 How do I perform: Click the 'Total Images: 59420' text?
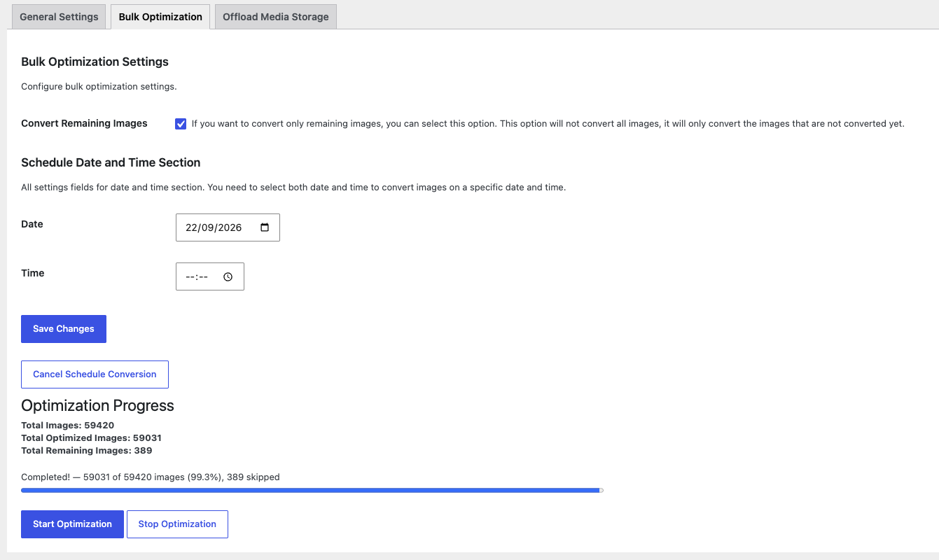tap(68, 425)
